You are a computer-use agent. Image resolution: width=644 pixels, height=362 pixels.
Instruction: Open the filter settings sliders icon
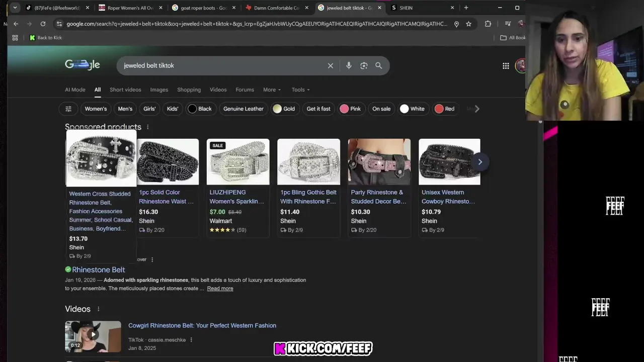(x=68, y=109)
